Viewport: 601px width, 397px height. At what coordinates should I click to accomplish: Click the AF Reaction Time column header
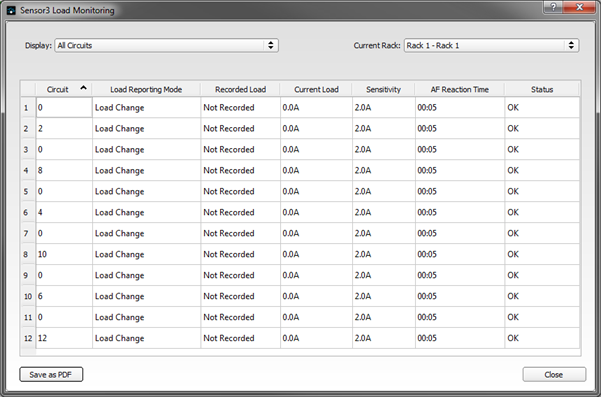point(460,89)
